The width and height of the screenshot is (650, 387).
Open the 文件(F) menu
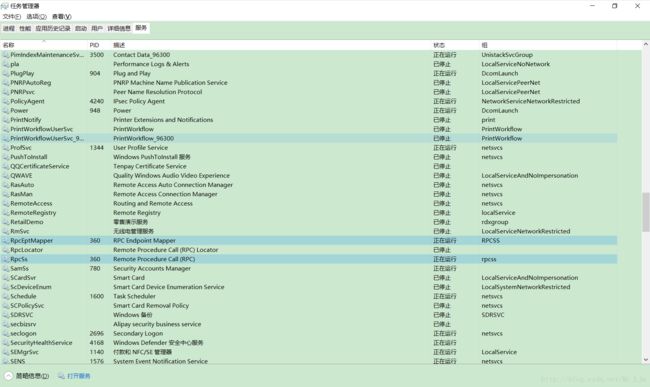click(12, 17)
